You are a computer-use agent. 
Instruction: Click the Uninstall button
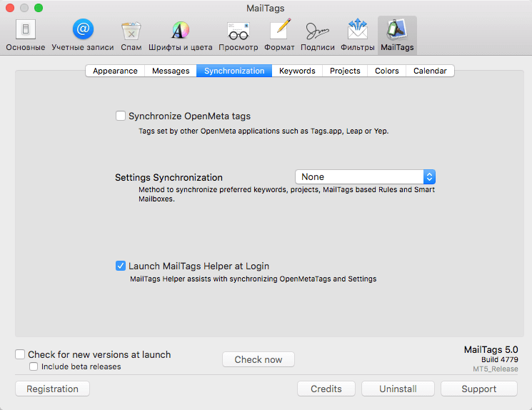(398, 389)
